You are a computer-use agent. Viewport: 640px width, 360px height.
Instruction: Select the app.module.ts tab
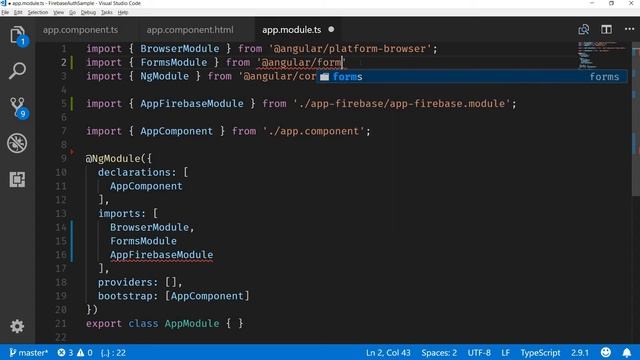[x=291, y=30]
